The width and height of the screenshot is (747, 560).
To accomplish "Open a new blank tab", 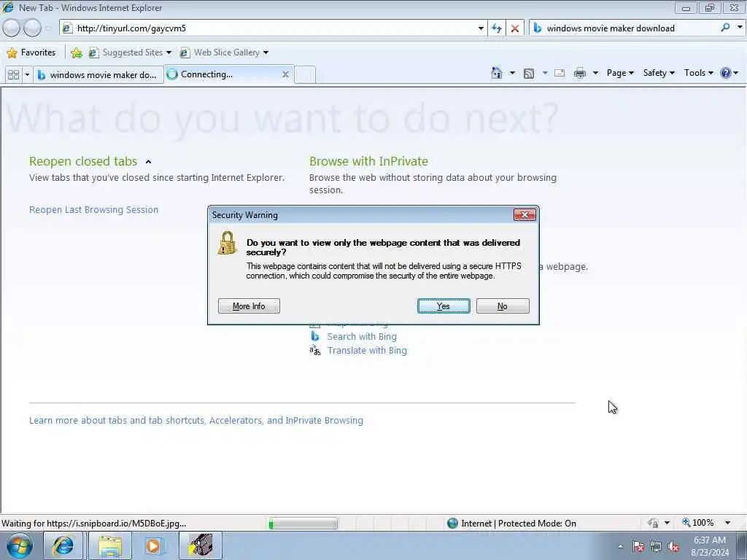I will pos(305,75).
